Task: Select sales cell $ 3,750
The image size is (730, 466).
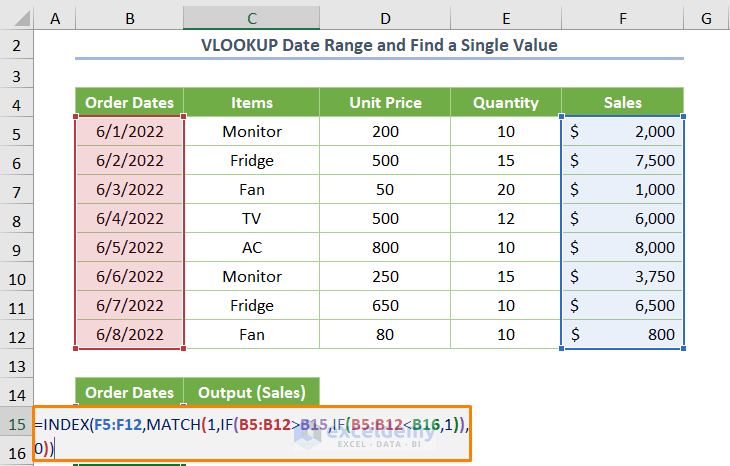Action: 622,277
